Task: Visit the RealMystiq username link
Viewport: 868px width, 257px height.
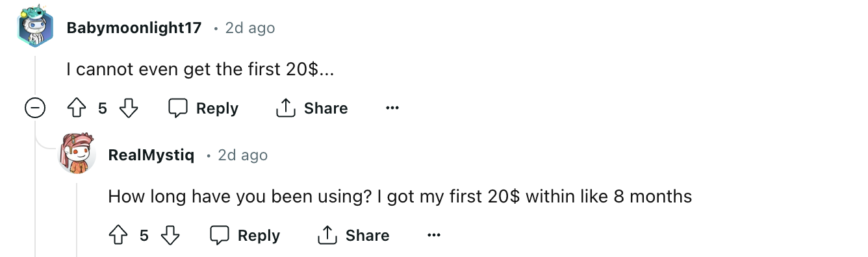Action: [x=151, y=155]
